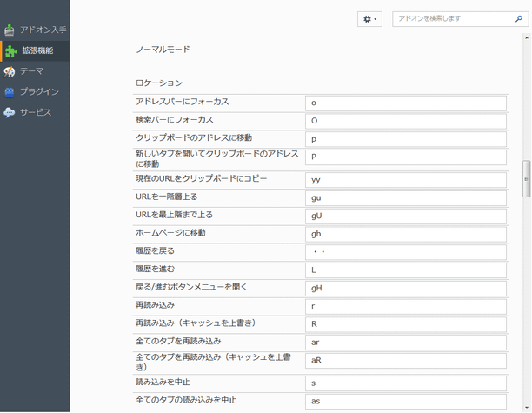
Task: Click the label ホームページに移動
Action: 170,233
